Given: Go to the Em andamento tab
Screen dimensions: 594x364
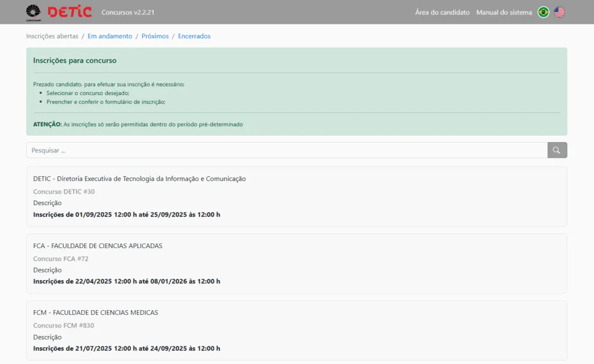Looking at the screenshot, I should pos(110,36).
